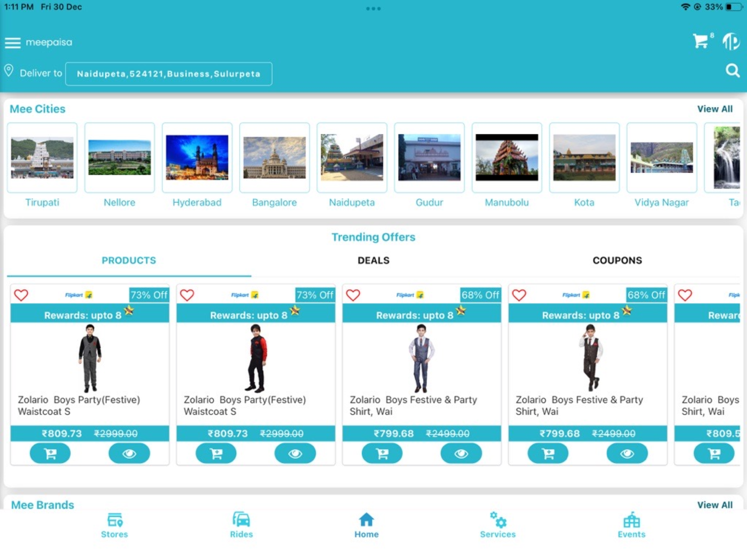The image size is (747, 560).
Task: Switch to the PRODUCTS tab
Action: tap(129, 260)
